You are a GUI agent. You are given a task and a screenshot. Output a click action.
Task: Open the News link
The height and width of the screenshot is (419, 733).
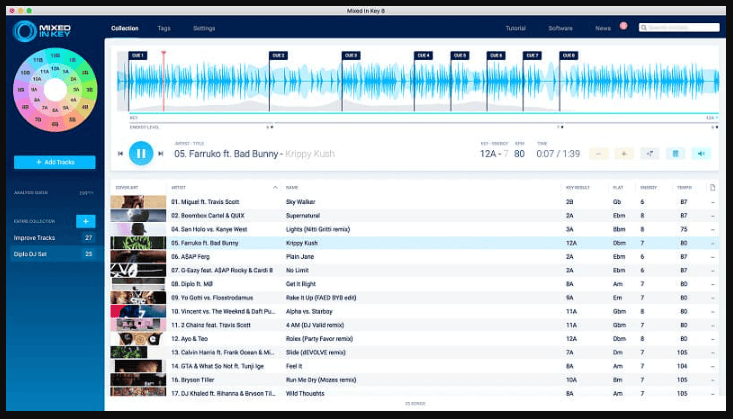(x=603, y=29)
